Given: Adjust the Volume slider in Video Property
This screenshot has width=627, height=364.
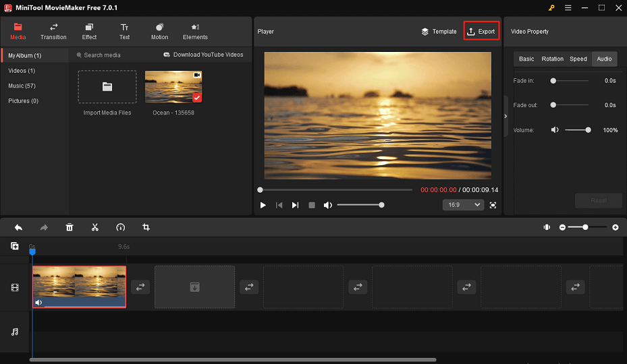Looking at the screenshot, I should point(578,130).
